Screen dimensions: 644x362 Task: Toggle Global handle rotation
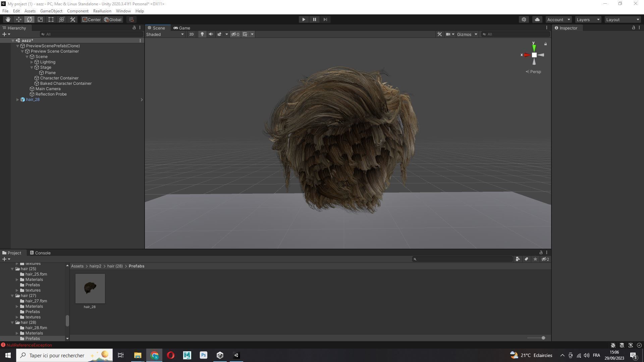[113, 19]
